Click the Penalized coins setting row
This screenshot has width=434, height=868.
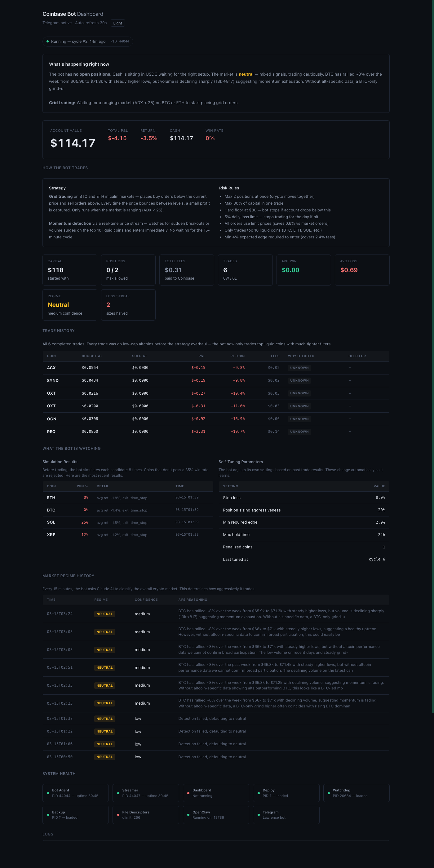click(304, 547)
